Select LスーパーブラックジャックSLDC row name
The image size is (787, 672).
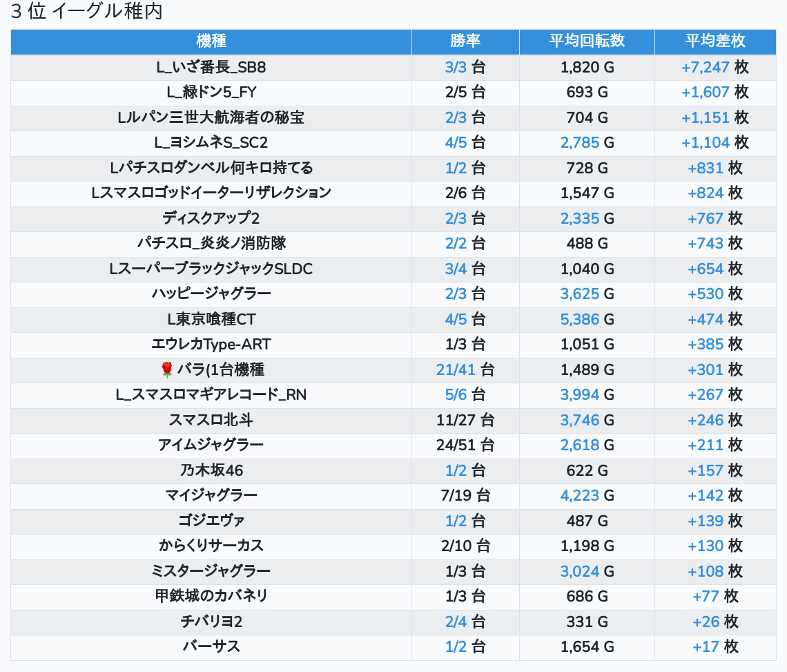(x=211, y=269)
